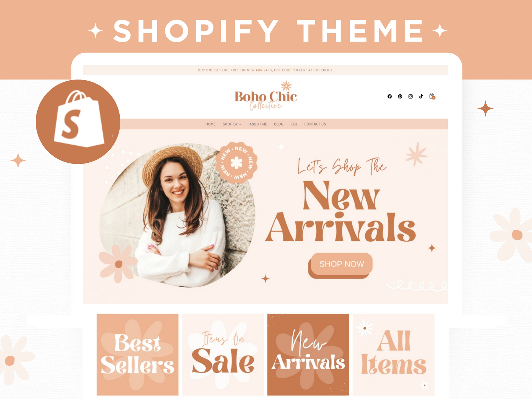The height and width of the screenshot is (399, 532).
Task: Select the FAQ navigation item
Action: pyautogui.click(x=294, y=124)
